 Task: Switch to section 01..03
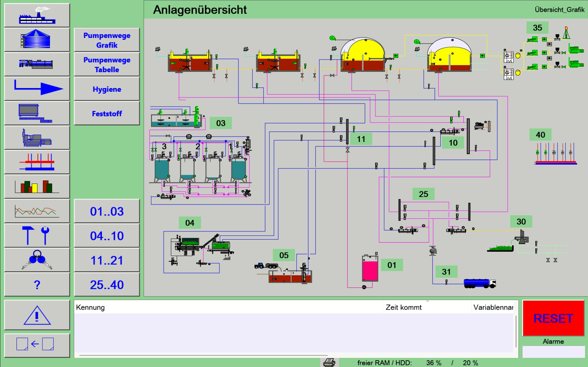coord(107,211)
